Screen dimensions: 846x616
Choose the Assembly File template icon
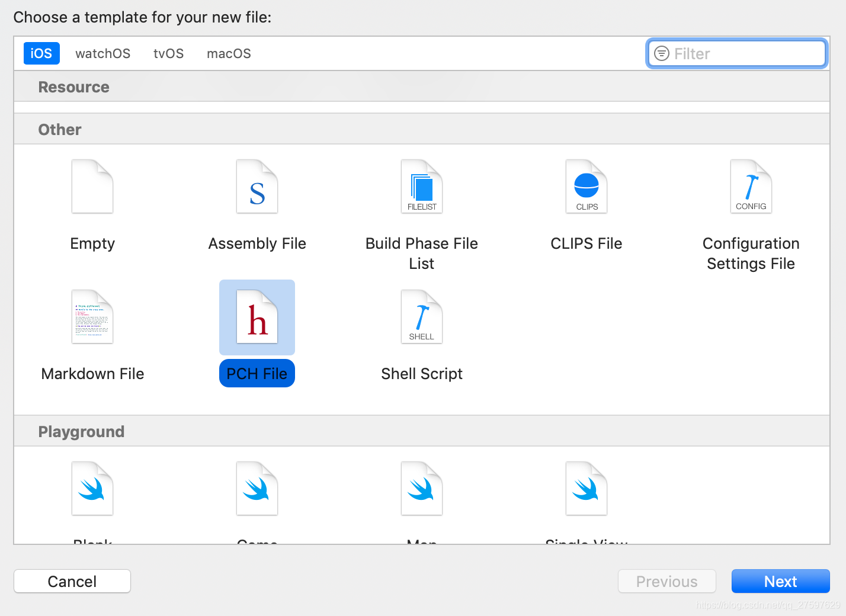tap(257, 186)
